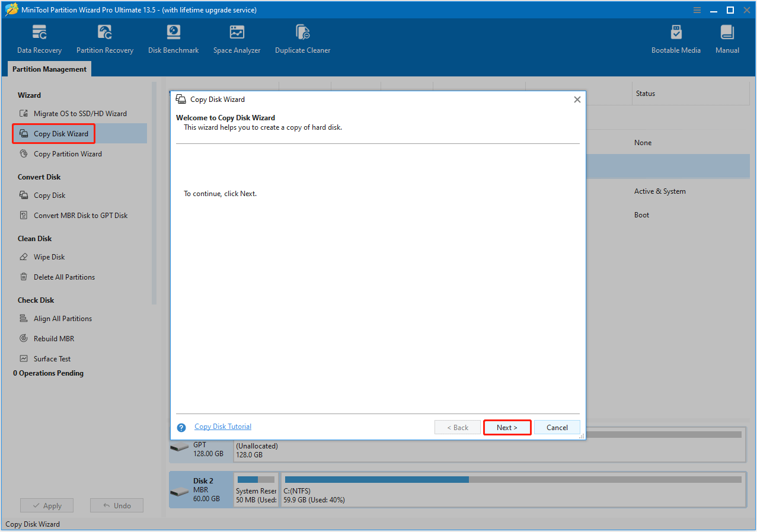This screenshot has height=532, width=757.
Task: Select the Partition Recovery tool
Action: 104,39
